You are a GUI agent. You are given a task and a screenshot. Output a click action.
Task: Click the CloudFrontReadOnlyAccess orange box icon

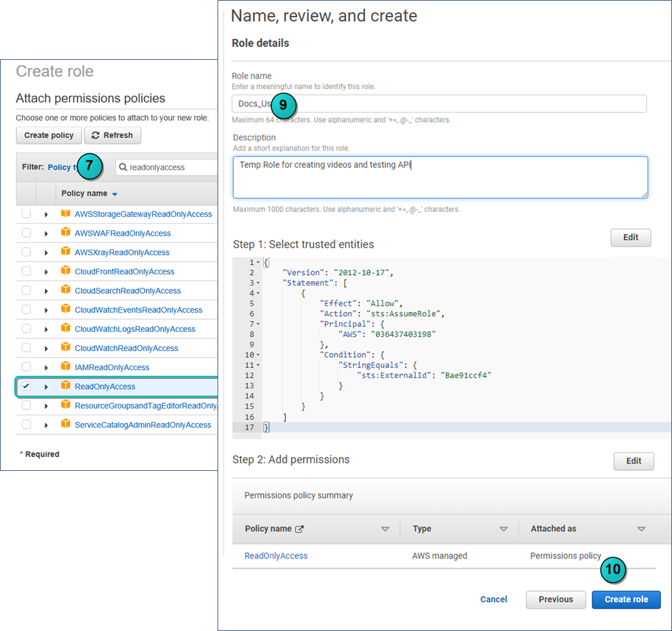(x=65, y=271)
